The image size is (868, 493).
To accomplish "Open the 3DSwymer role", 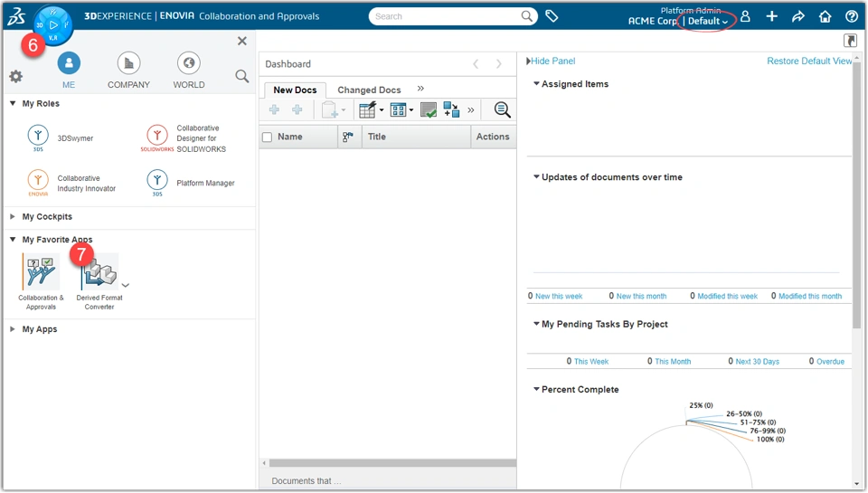I will tap(61, 137).
